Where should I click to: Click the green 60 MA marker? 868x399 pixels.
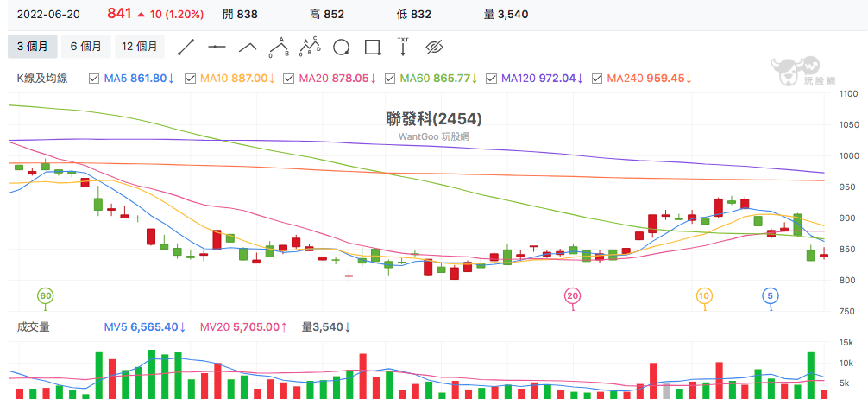(46, 296)
